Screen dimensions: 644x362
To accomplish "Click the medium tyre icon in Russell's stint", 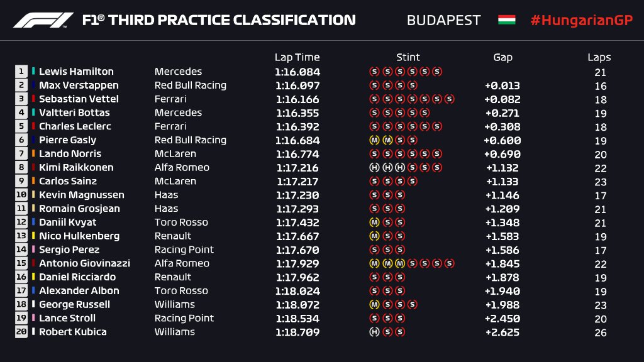I will click(374, 305).
